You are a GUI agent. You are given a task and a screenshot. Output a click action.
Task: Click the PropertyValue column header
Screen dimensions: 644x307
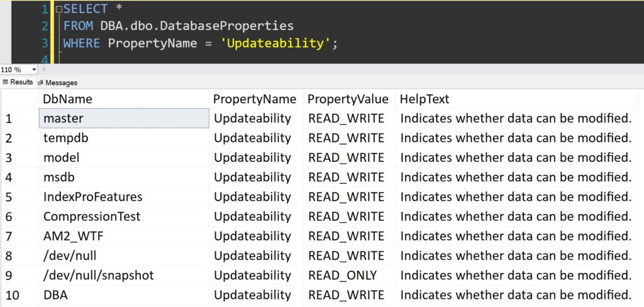[x=349, y=99]
